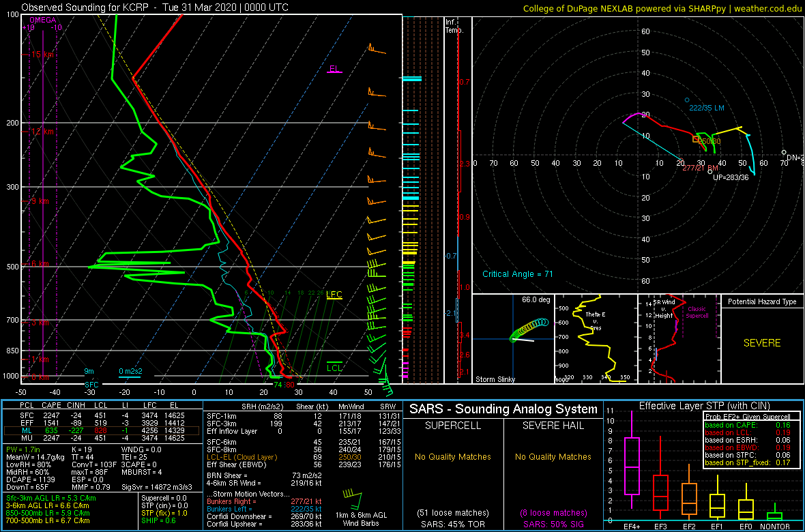This screenshot has height=532, width=805.
Task: Click the SARS - Sounding Analog System header
Action: (x=503, y=409)
